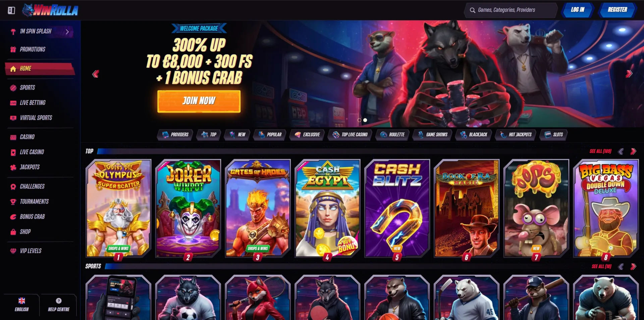The height and width of the screenshot is (320, 644).
Task: Open the Roulette category tab
Action: (x=392, y=135)
